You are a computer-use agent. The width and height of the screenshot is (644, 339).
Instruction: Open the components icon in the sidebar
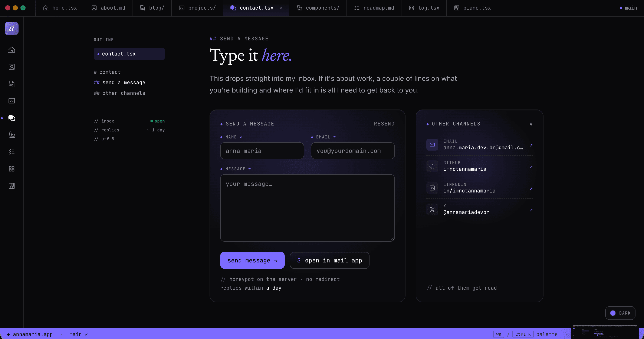click(x=12, y=135)
